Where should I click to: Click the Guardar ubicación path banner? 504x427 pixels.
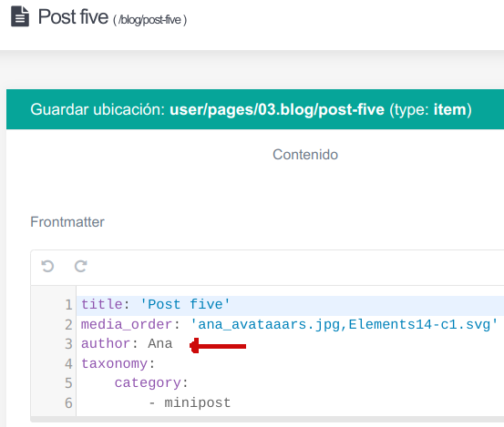255,109
